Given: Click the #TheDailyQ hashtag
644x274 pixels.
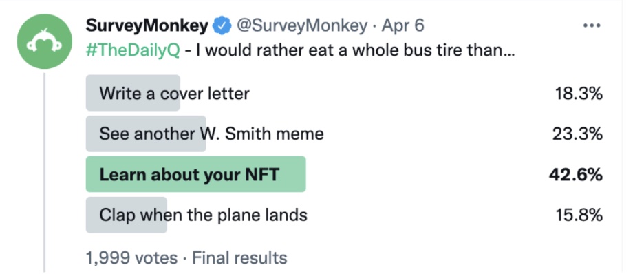Looking at the screenshot, I should click(x=133, y=52).
